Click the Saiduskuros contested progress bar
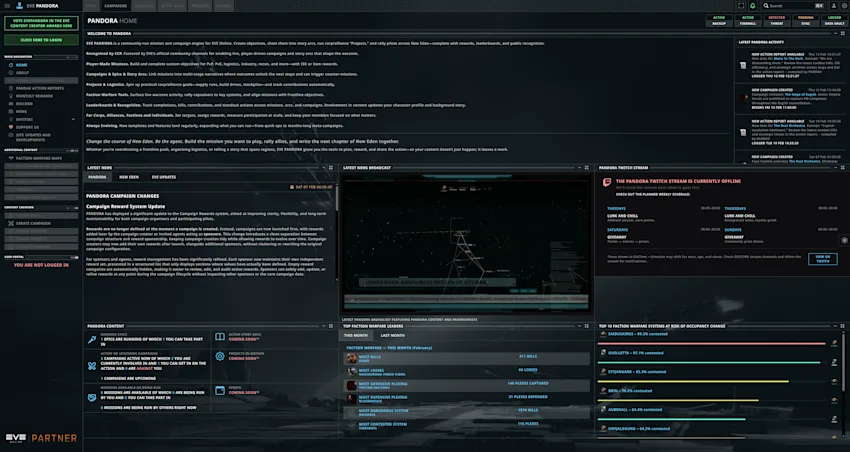 711,344
